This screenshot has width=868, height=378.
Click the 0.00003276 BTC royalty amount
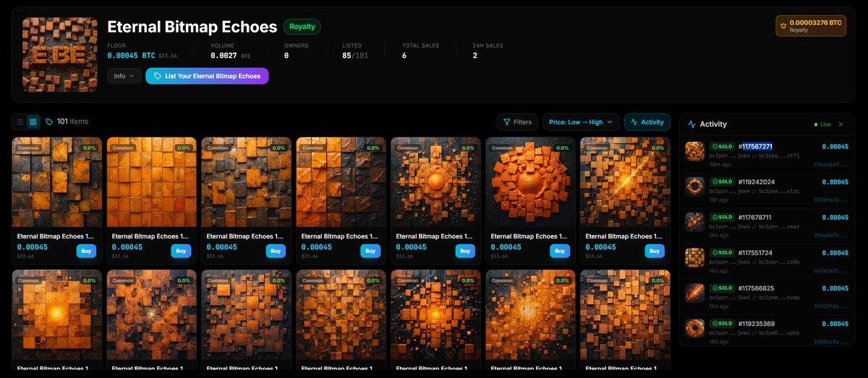coord(816,23)
